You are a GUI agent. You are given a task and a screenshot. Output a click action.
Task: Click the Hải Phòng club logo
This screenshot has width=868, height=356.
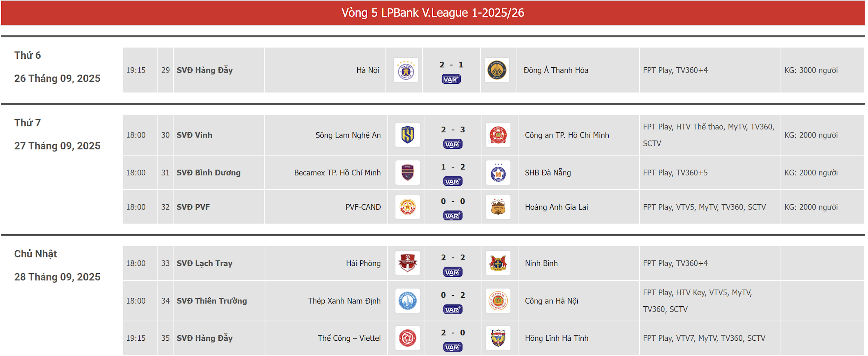click(408, 263)
